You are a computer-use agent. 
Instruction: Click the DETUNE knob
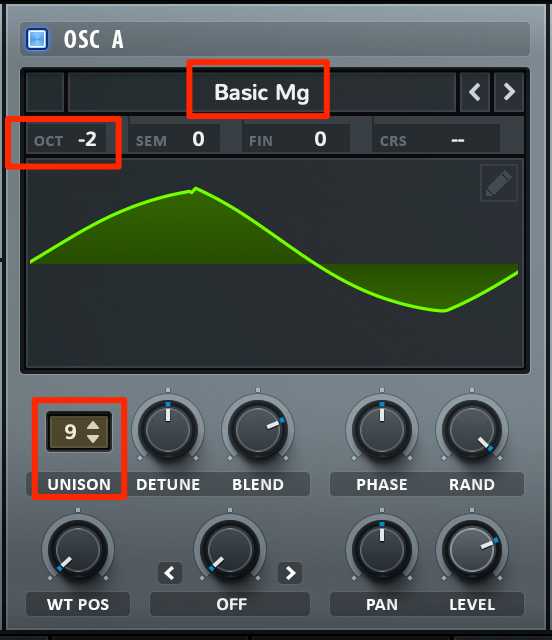(168, 430)
